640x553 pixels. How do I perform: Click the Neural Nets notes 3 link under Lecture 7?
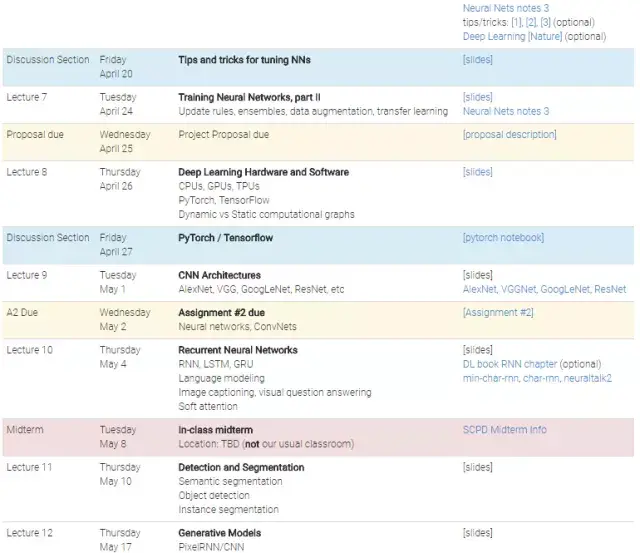click(x=505, y=111)
